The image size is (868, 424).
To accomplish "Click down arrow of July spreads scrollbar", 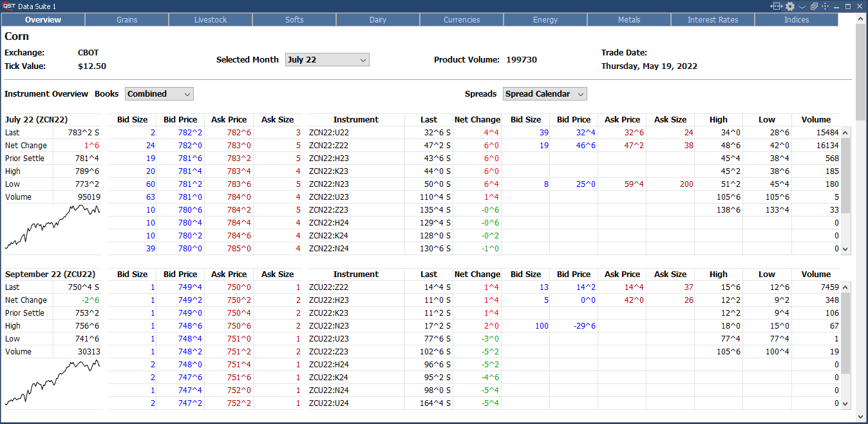I will [846, 249].
